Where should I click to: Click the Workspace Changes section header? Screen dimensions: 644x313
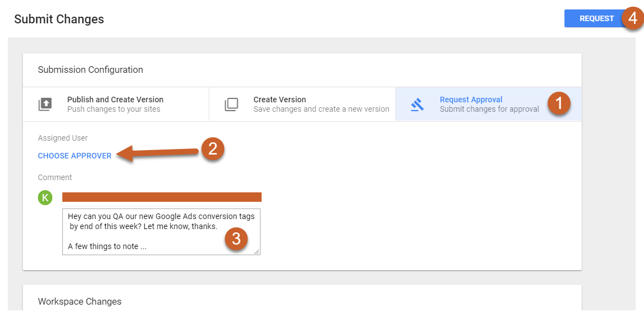tap(80, 301)
